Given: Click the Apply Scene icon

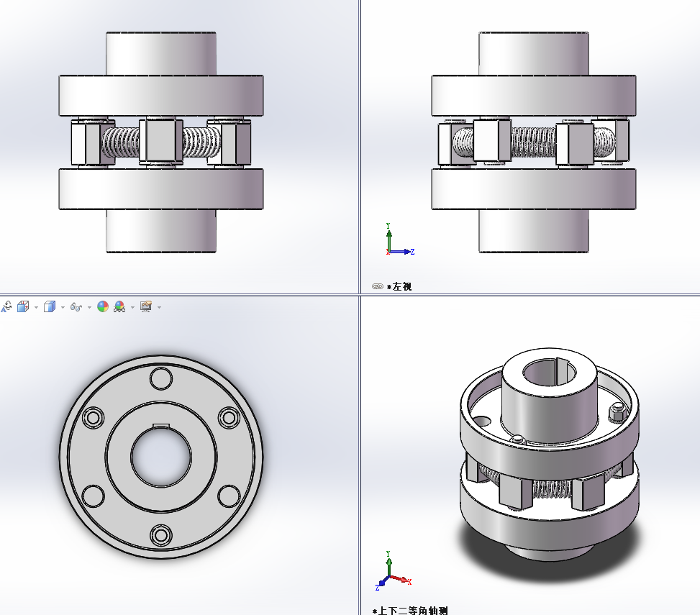Looking at the screenshot, I should pos(119,306).
